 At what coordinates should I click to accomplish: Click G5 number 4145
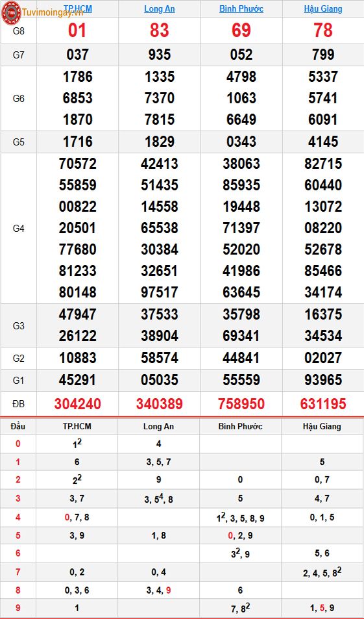coord(323,142)
